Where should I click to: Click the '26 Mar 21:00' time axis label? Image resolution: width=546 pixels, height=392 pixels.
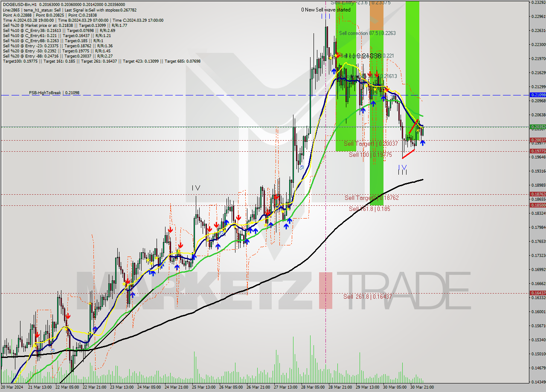[258, 387]
